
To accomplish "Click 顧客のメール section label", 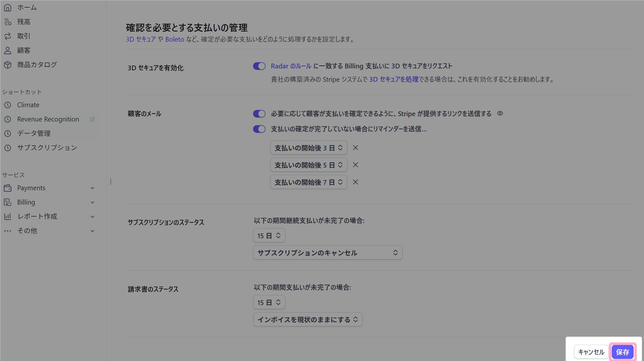I will tap(145, 114).
